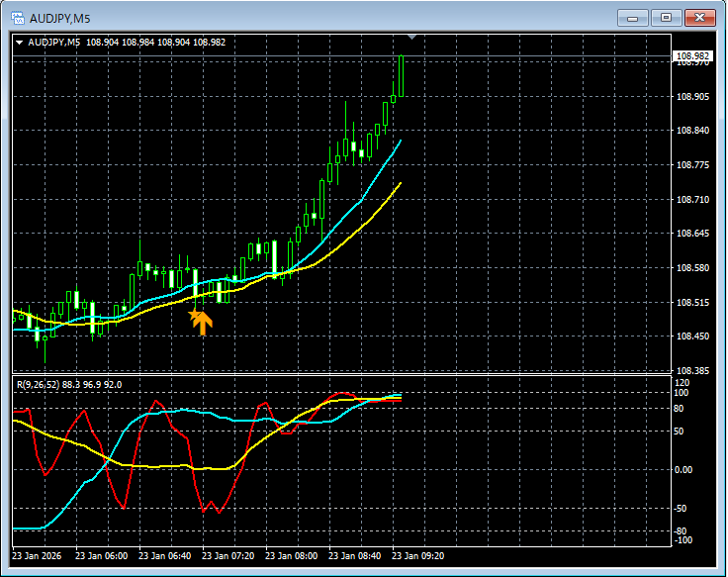Select the cyan moving average line

(362, 198)
